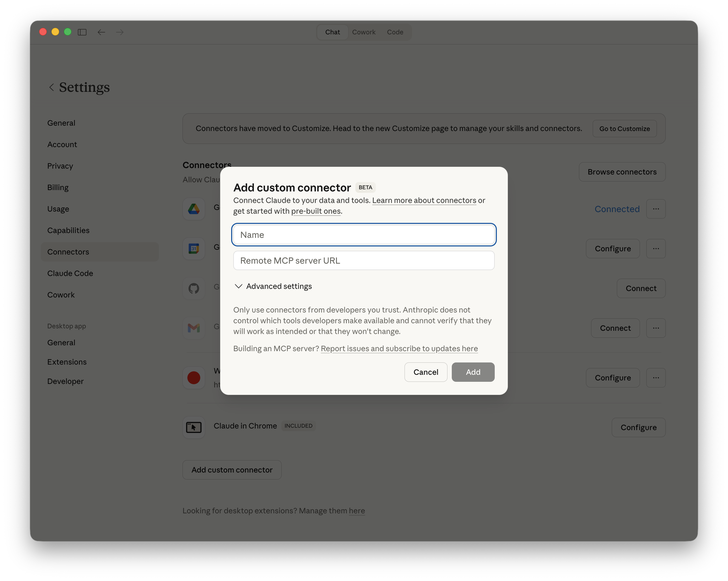Image resolution: width=728 pixels, height=581 pixels.
Task: Open the ellipsis menu next to Connected status
Action: (656, 209)
